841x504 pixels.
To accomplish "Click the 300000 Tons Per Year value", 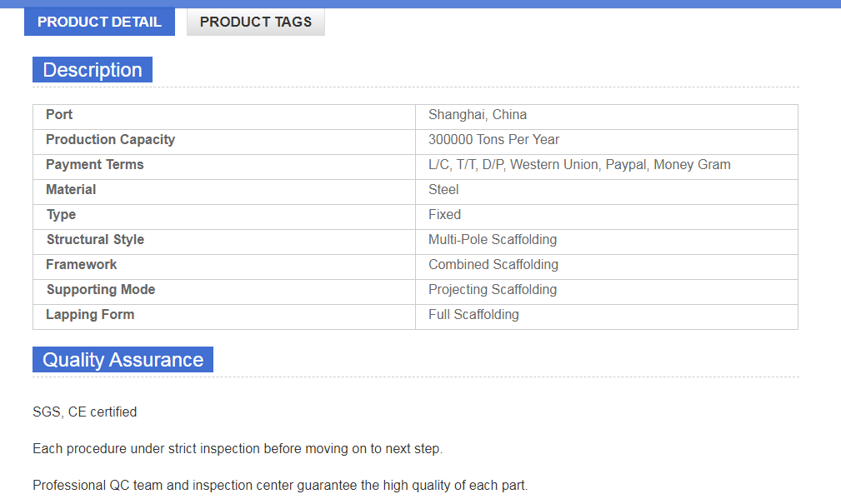I will (x=493, y=140).
